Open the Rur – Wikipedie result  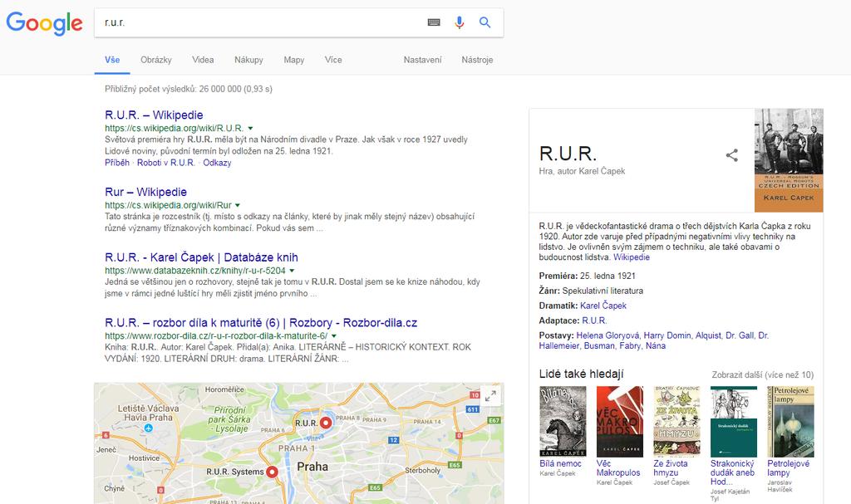click(145, 192)
